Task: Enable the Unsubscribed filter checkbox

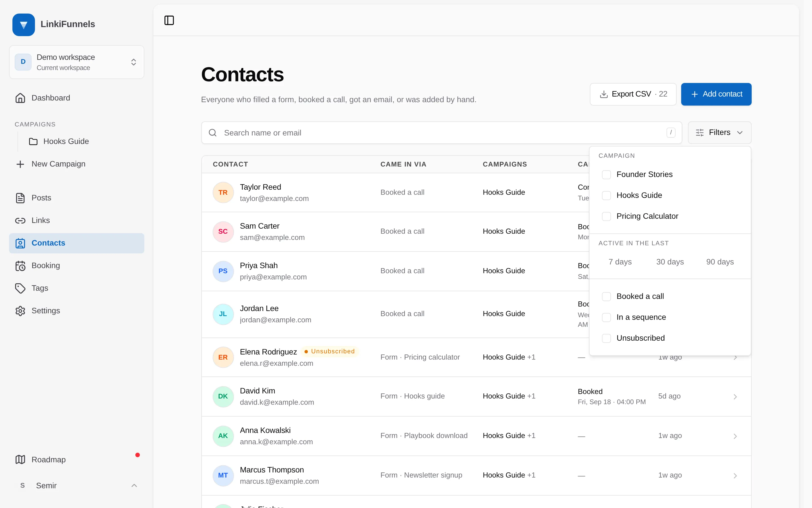Action: [606, 338]
